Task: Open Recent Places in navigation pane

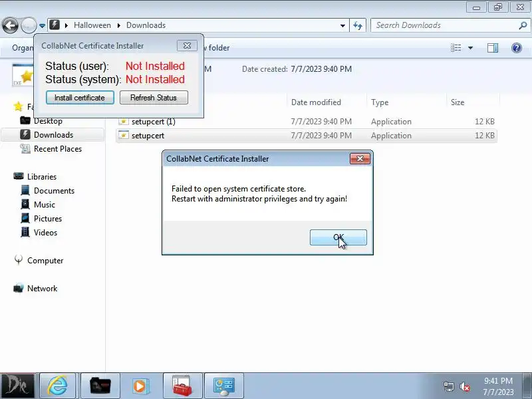Action: (58, 148)
